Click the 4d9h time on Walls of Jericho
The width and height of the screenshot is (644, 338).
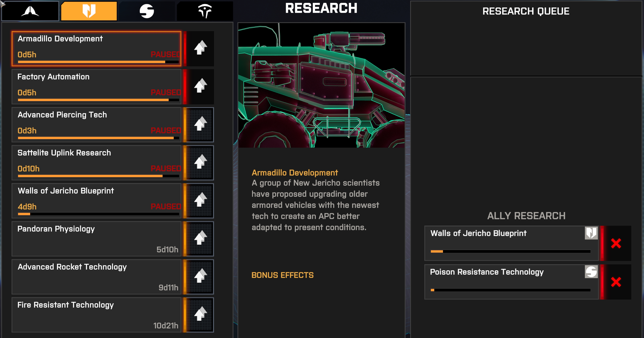pyautogui.click(x=27, y=207)
